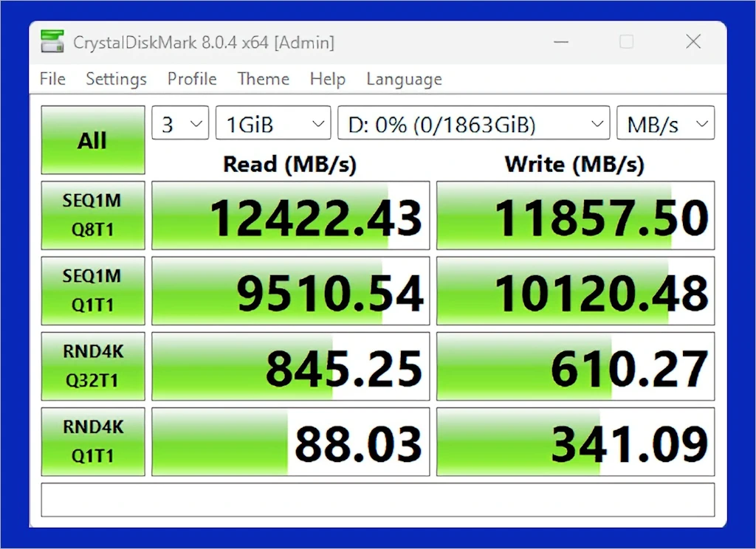
Task: Start all benchmarks with All button
Action: point(92,139)
